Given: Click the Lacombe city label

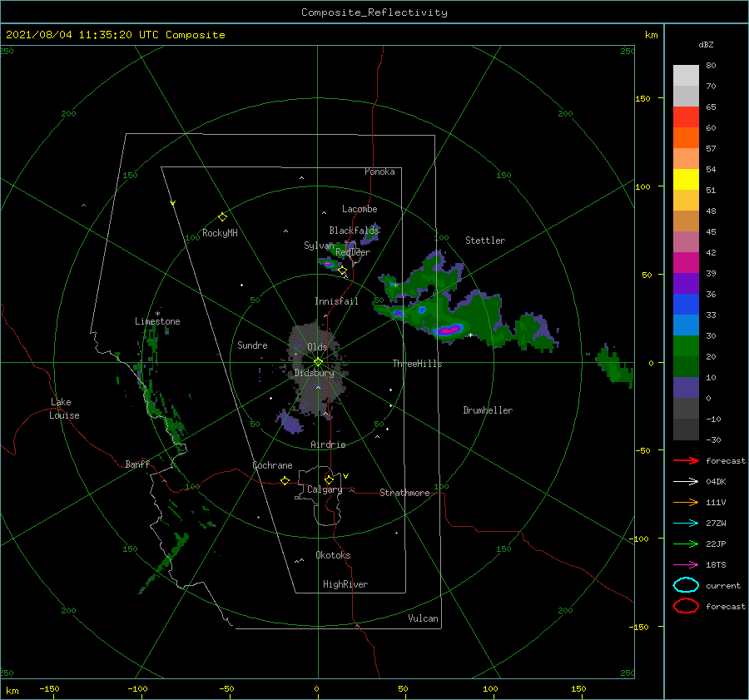Looking at the screenshot, I should pos(360,209).
